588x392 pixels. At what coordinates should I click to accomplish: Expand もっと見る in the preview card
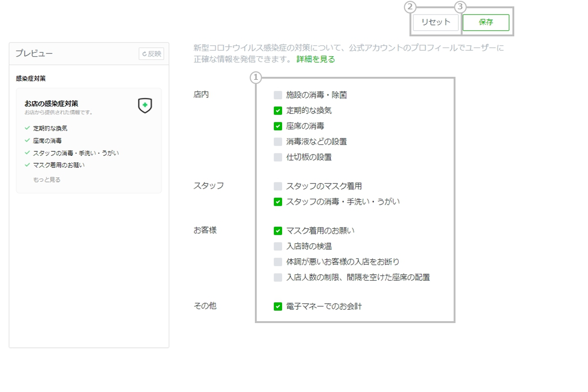pos(47,180)
